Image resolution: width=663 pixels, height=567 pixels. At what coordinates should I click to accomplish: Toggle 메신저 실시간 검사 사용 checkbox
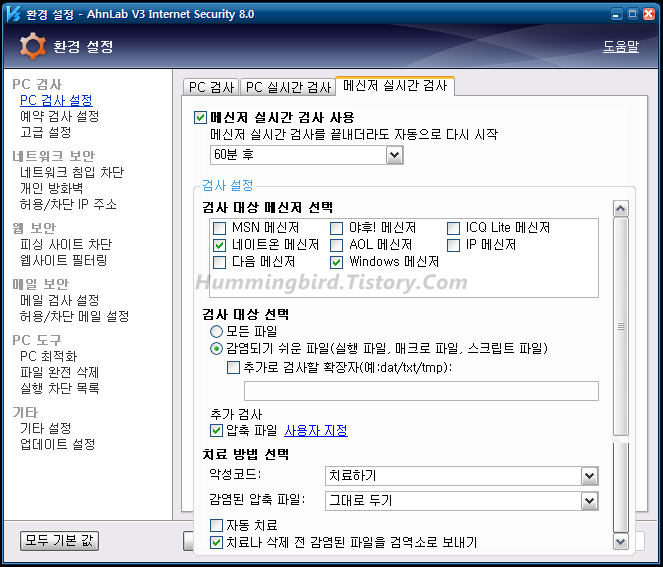(201, 117)
